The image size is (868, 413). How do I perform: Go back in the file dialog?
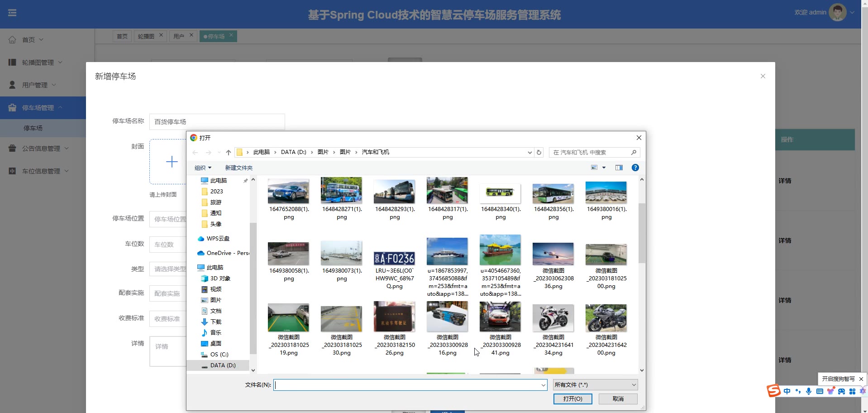[195, 153]
